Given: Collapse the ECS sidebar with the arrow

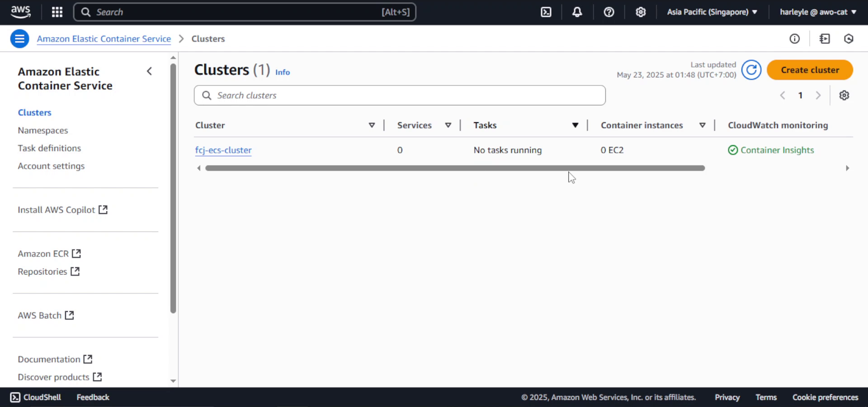Looking at the screenshot, I should 149,71.
